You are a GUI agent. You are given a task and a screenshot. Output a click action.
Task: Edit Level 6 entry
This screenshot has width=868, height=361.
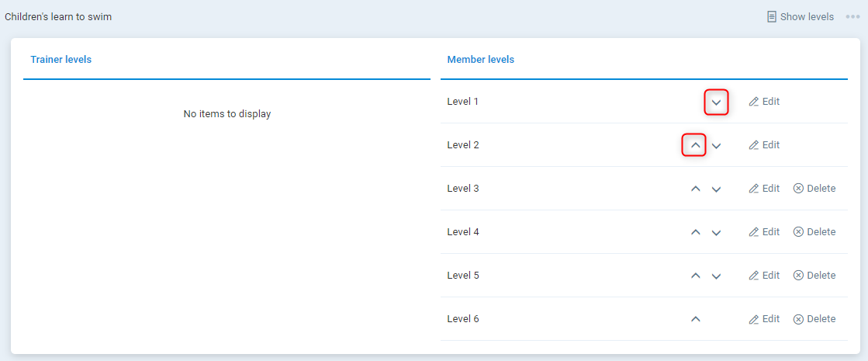(x=764, y=319)
